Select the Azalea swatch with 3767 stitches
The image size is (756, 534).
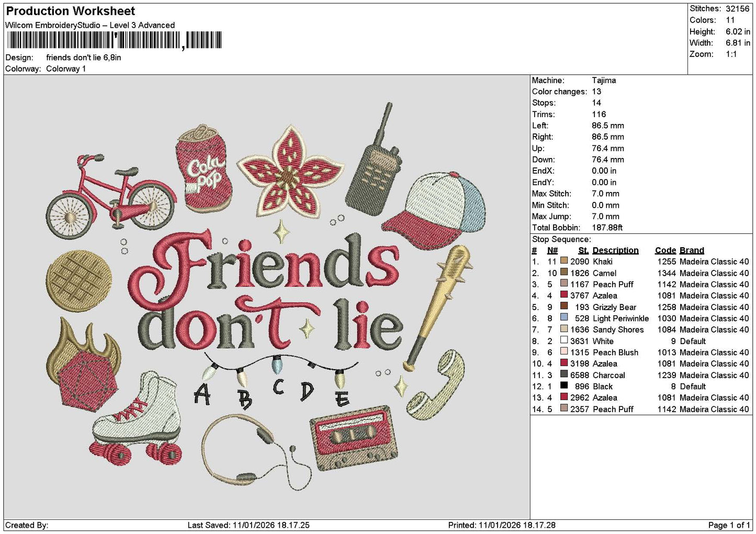click(x=563, y=296)
